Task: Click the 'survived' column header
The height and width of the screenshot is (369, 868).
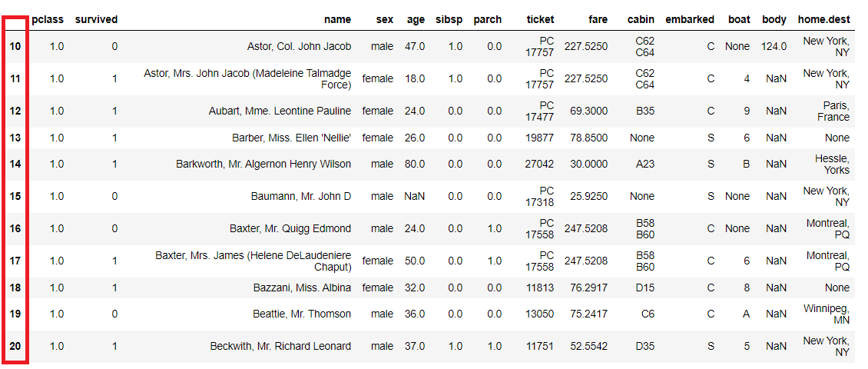Action: [x=96, y=19]
